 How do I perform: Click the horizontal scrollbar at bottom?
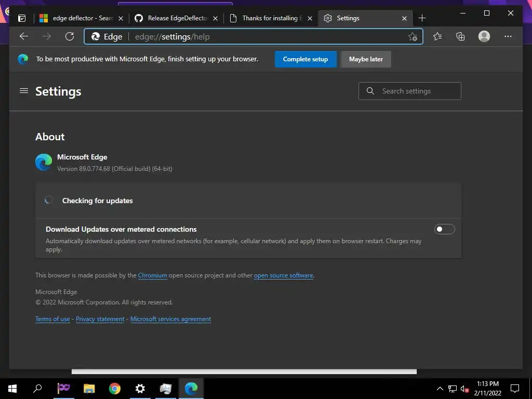pos(244,371)
